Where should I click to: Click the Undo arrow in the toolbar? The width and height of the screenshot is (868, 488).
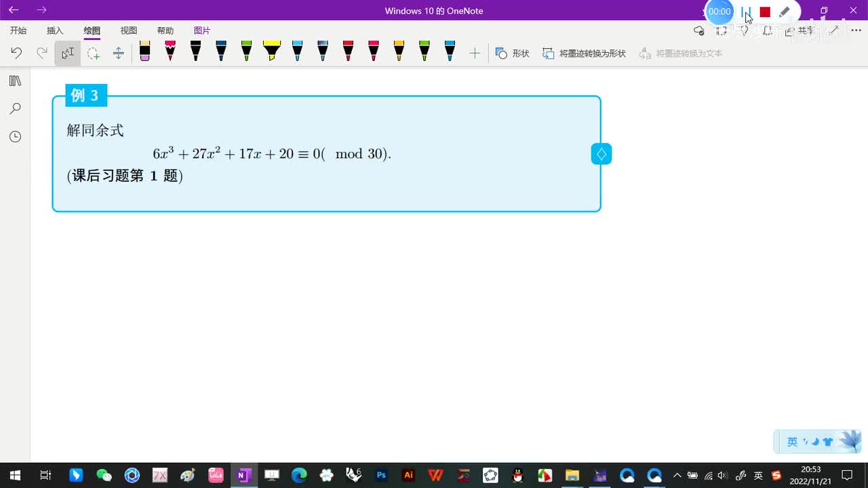tap(16, 53)
